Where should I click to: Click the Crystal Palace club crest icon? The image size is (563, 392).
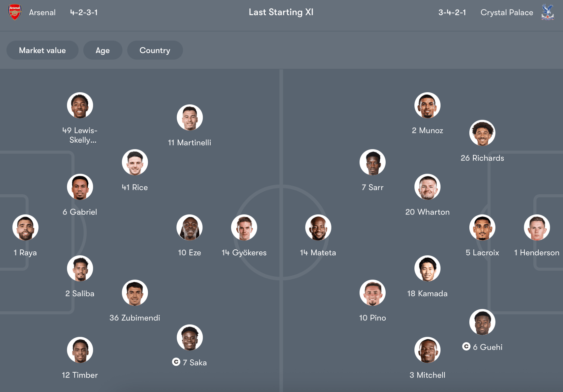(x=548, y=12)
